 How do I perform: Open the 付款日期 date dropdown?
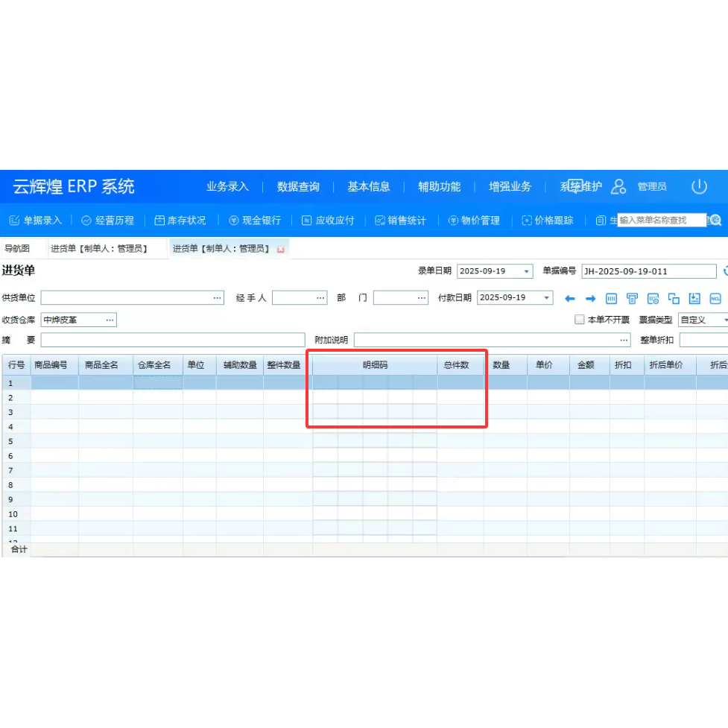(x=546, y=297)
